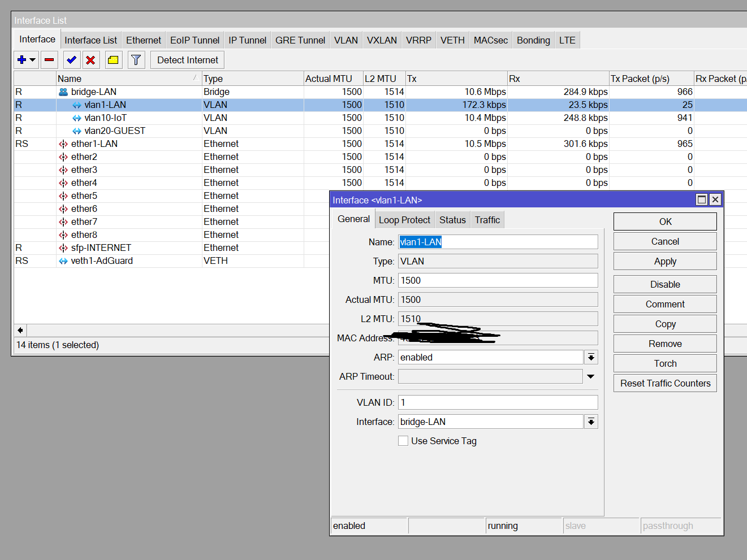
Task: Click the vlan10-IoT interface icon
Action: coord(77,118)
